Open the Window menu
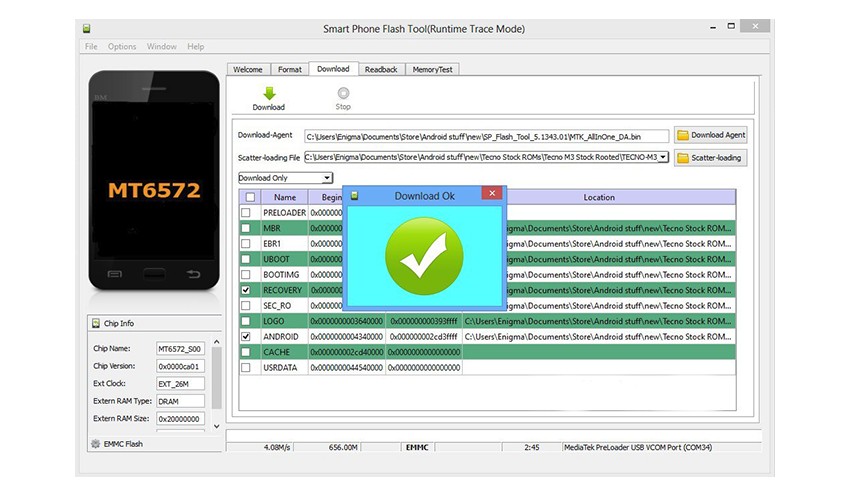The height and width of the screenshot is (490, 846). click(x=162, y=46)
